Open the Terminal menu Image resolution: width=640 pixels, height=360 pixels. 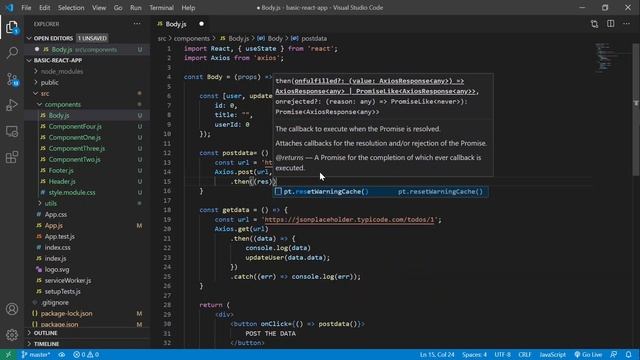[x=161, y=7]
